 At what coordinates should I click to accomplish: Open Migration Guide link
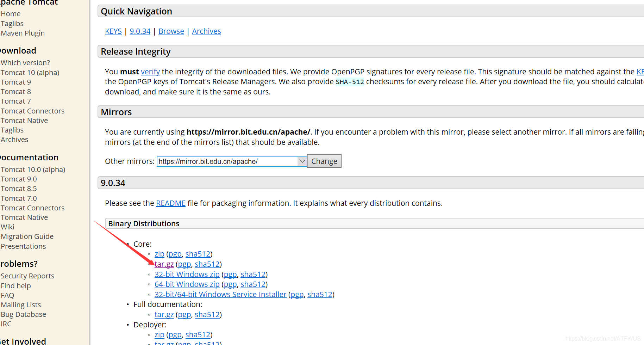pos(27,236)
